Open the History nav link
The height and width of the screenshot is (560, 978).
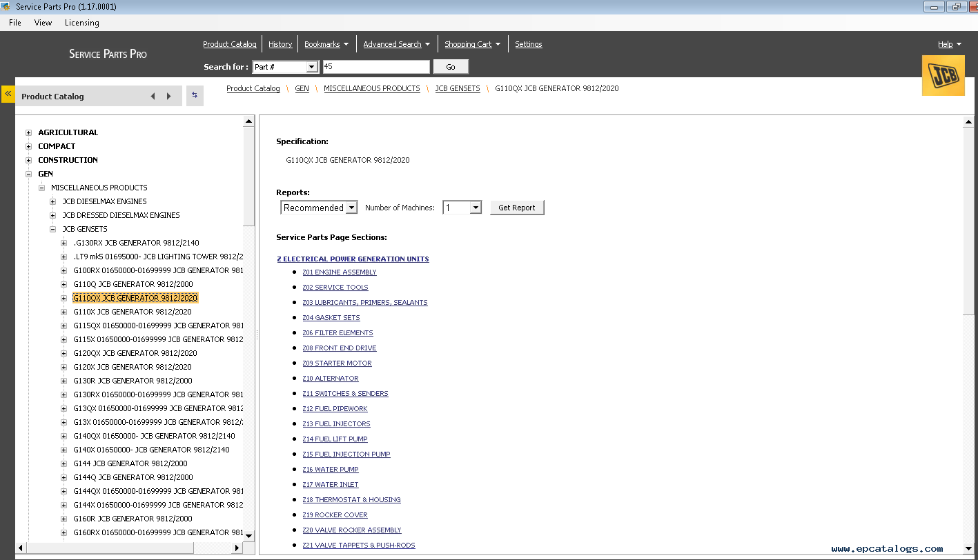(x=280, y=44)
